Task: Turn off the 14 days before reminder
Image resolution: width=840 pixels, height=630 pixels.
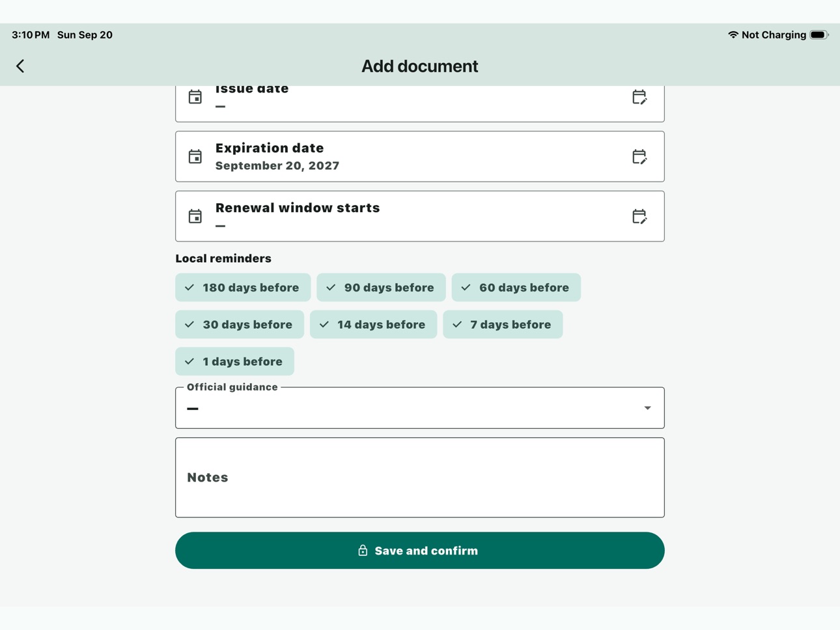Action: 373,325
